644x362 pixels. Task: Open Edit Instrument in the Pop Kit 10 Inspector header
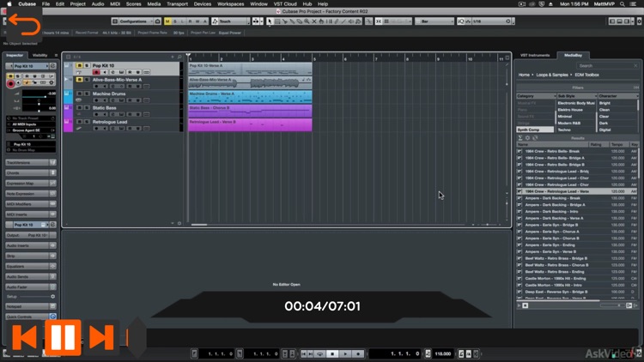click(x=53, y=66)
